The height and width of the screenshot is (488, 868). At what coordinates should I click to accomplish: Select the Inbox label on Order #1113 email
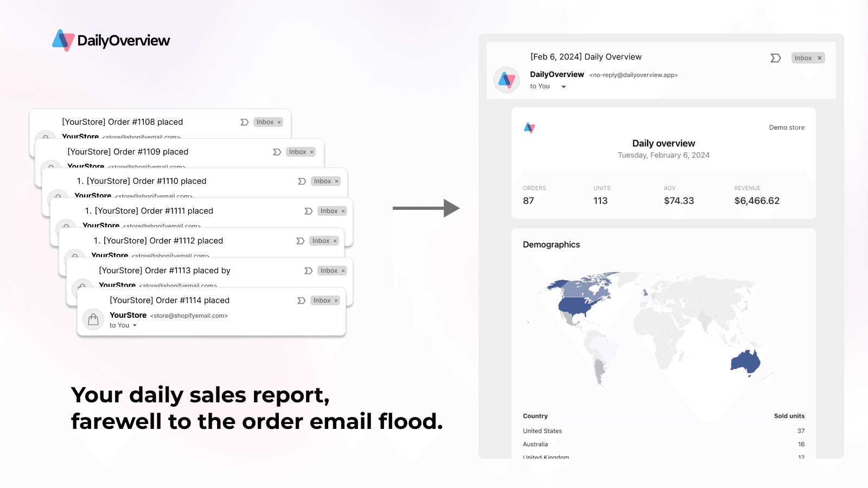pos(328,270)
